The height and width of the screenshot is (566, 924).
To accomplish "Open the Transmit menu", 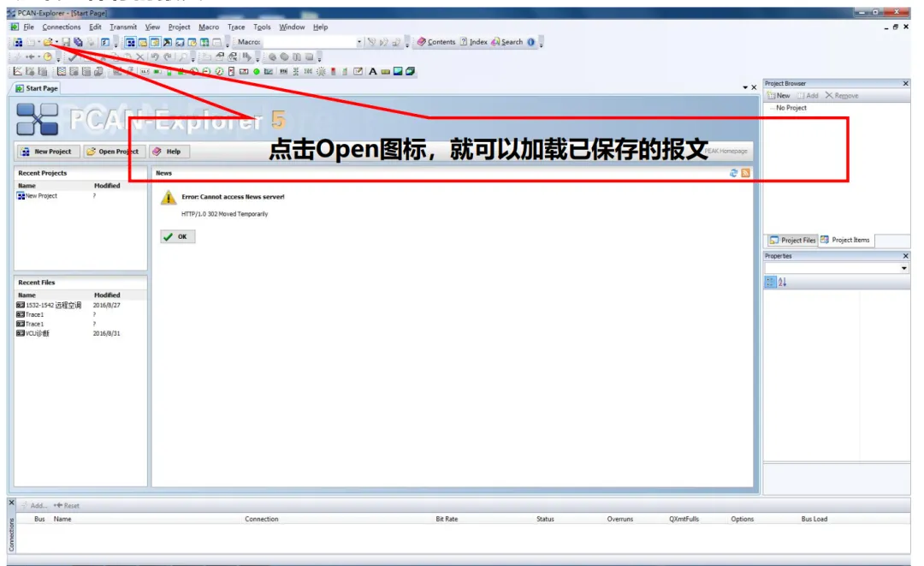I will (x=123, y=27).
